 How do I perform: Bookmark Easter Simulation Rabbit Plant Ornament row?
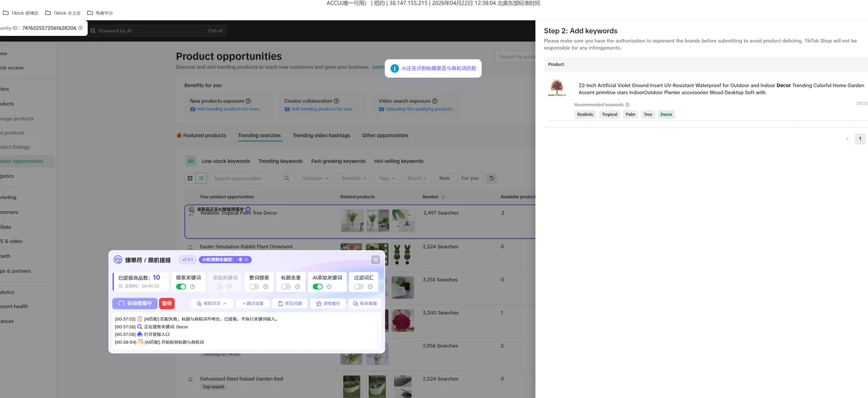coord(190,247)
